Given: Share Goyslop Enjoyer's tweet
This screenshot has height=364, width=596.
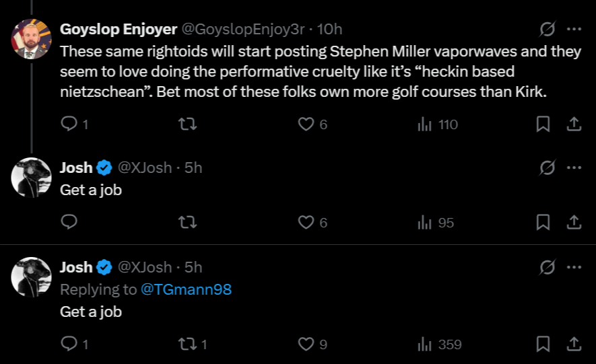Looking at the screenshot, I should point(573,124).
